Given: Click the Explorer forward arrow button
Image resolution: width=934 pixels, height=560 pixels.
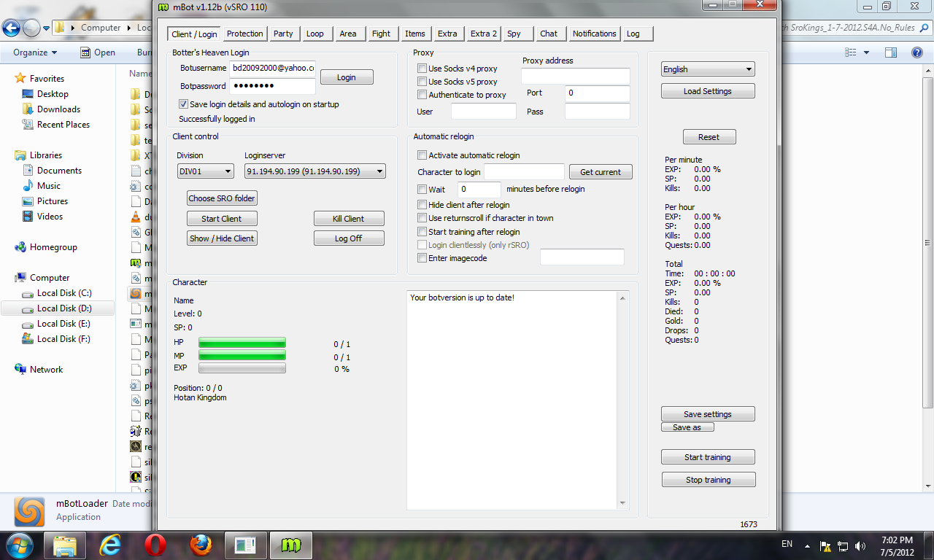Looking at the screenshot, I should (x=31, y=28).
